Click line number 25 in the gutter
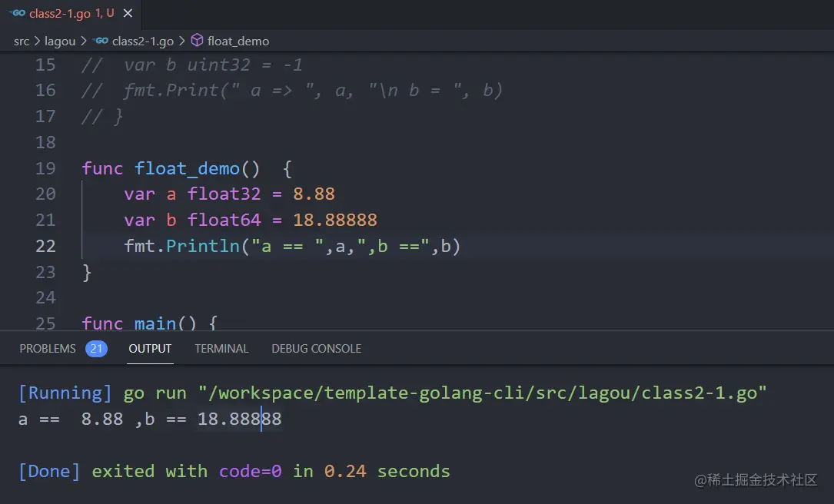Image resolution: width=834 pixels, height=504 pixels. pos(45,323)
